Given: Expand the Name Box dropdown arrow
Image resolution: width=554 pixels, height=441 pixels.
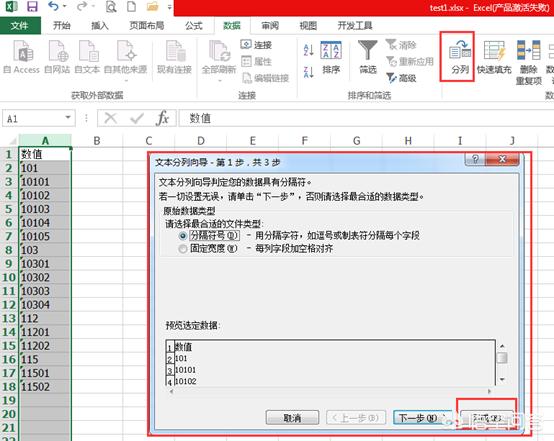Looking at the screenshot, I should tap(68, 117).
